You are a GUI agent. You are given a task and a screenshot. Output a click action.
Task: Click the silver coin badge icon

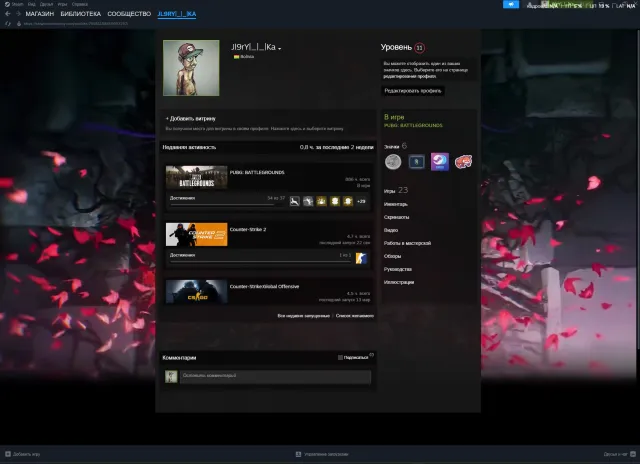point(393,162)
